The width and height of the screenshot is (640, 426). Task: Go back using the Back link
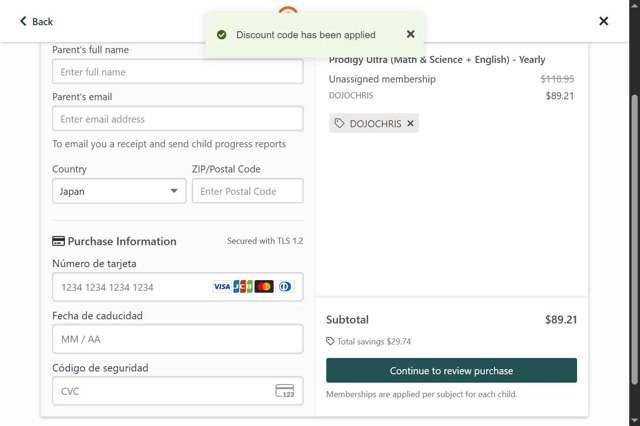(37, 21)
